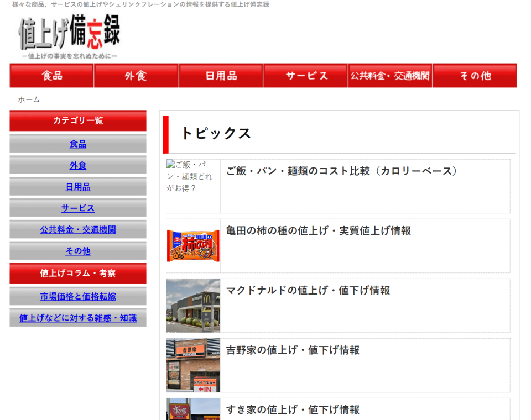Select 公共料金・交通機関 link in the sidebar
Viewport: 531px width, 420px height.
click(x=78, y=230)
